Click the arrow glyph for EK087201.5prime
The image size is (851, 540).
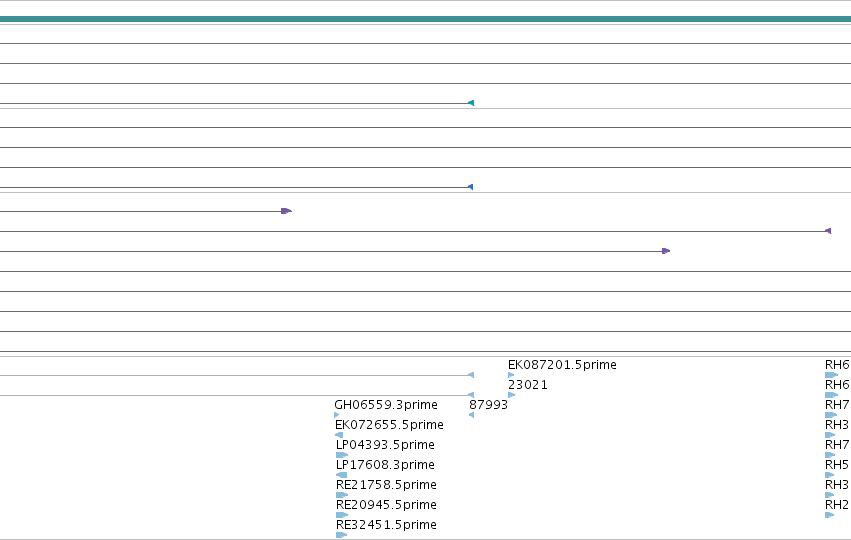[x=511, y=375]
